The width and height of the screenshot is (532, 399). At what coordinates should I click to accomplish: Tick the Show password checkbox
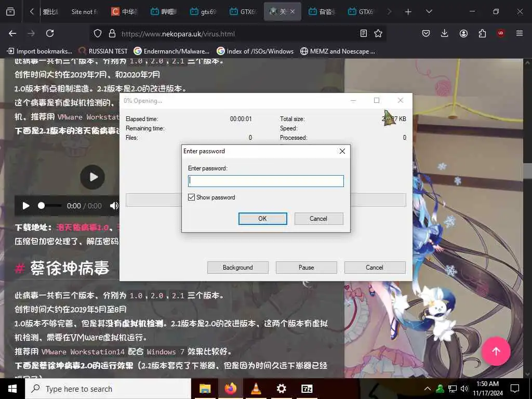[191, 197]
